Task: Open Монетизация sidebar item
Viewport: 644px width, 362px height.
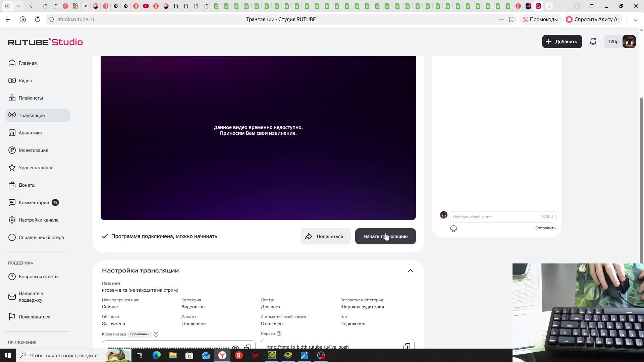Action: pos(33,150)
